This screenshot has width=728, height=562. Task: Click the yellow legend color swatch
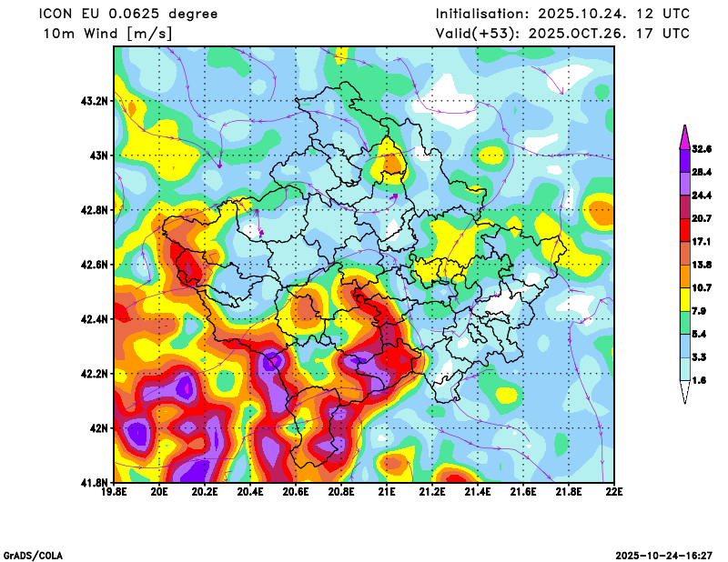[684, 299]
